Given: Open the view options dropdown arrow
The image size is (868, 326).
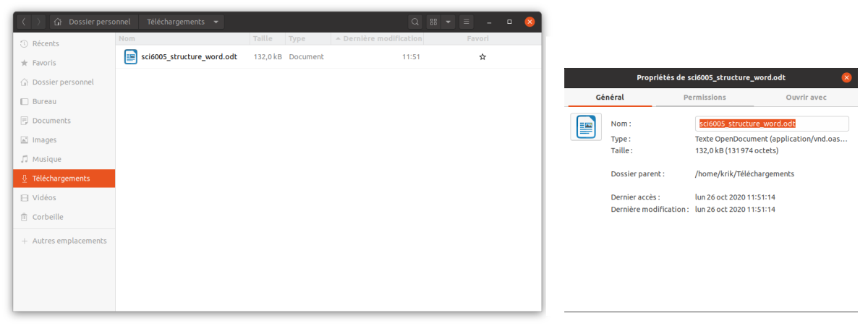Looking at the screenshot, I should click(448, 22).
